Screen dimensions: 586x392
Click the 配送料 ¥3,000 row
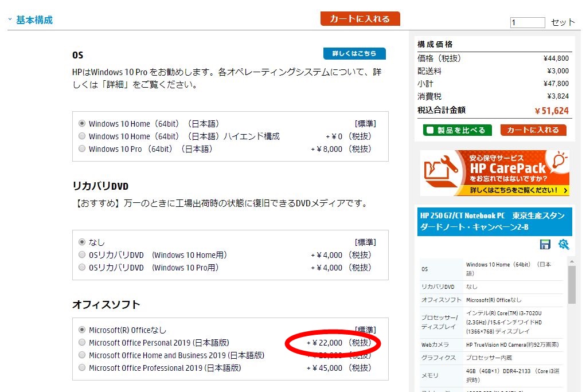[493, 71]
